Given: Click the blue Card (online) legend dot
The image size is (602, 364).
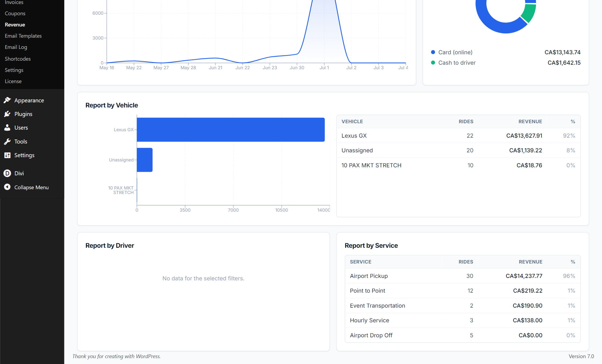Looking at the screenshot, I should pos(433,52).
